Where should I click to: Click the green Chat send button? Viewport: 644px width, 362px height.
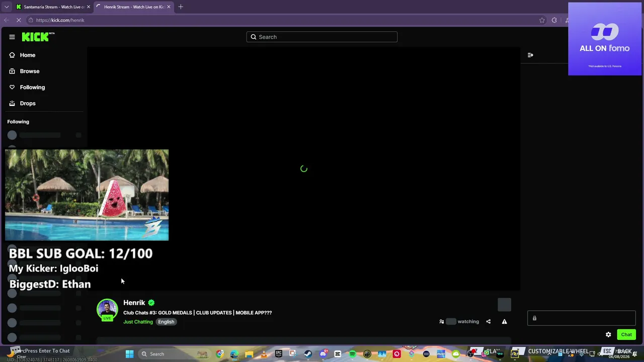tap(626, 334)
